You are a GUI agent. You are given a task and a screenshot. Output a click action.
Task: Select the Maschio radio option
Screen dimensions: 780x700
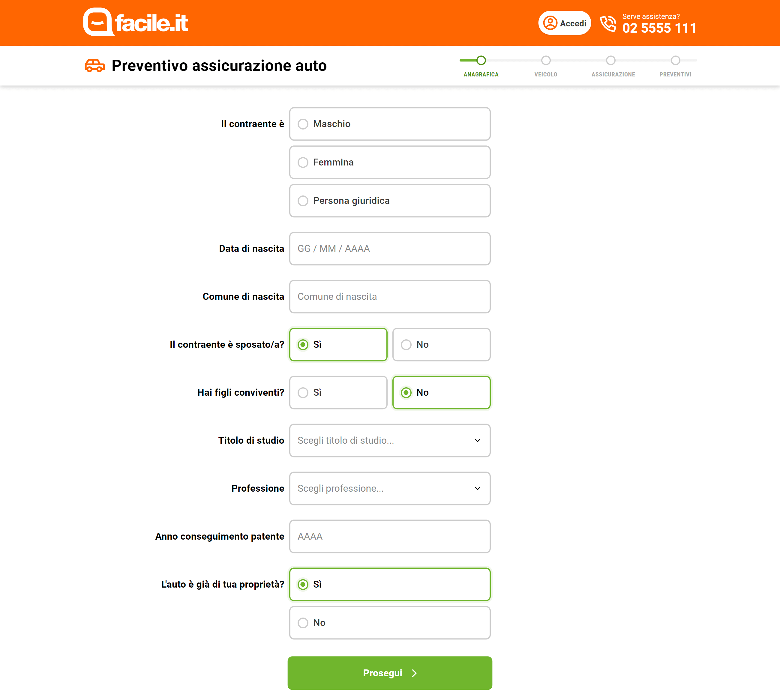[389, 124]
